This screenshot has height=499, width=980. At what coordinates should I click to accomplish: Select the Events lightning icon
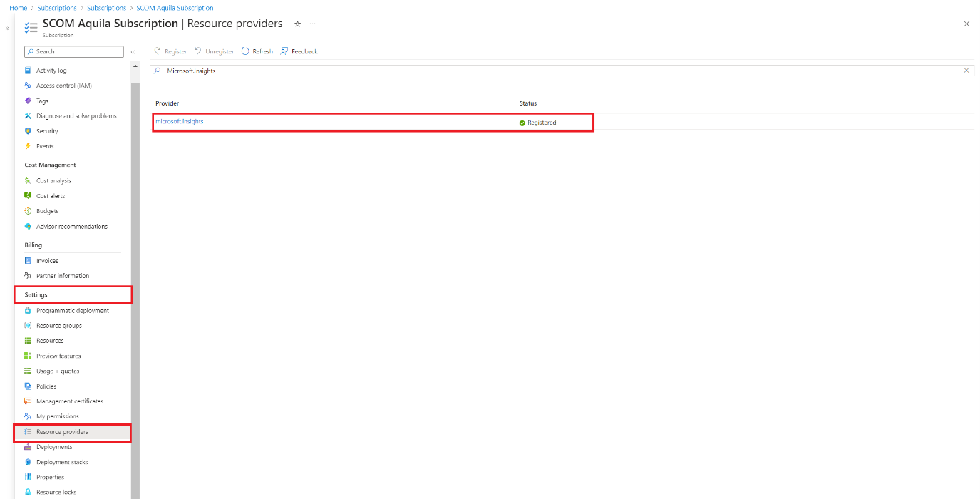point(29,145)
